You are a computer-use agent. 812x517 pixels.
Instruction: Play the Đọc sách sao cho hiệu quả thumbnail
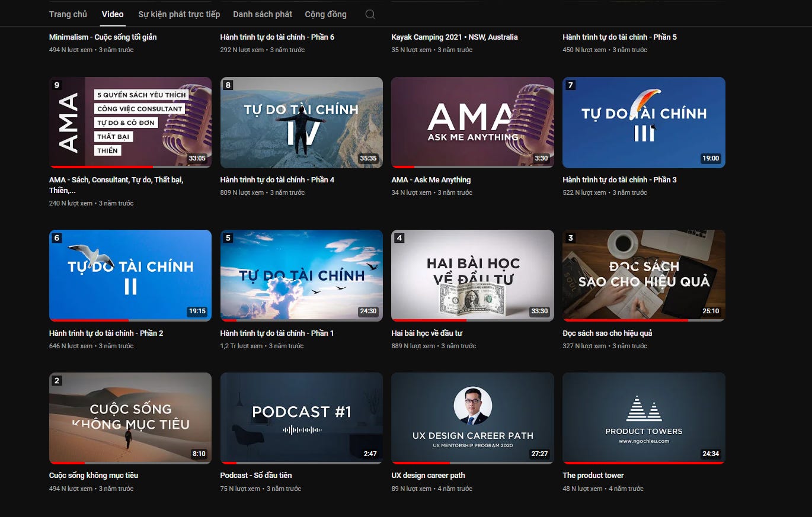644,275
